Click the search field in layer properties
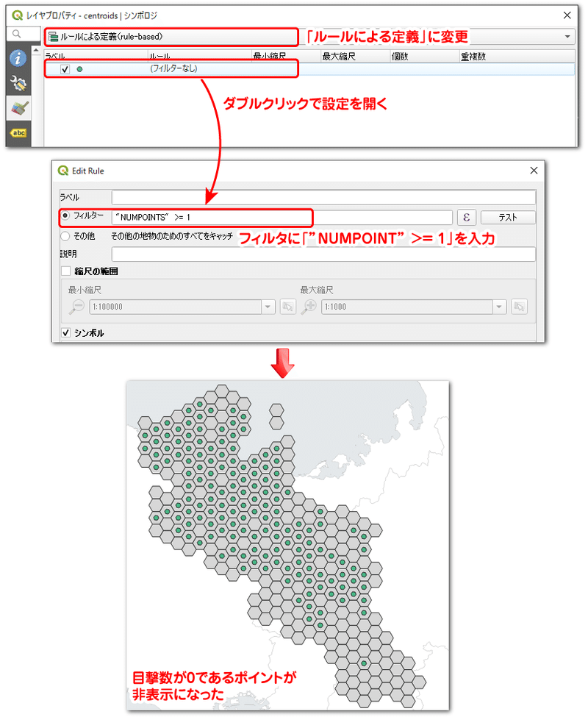 (24, 35)
